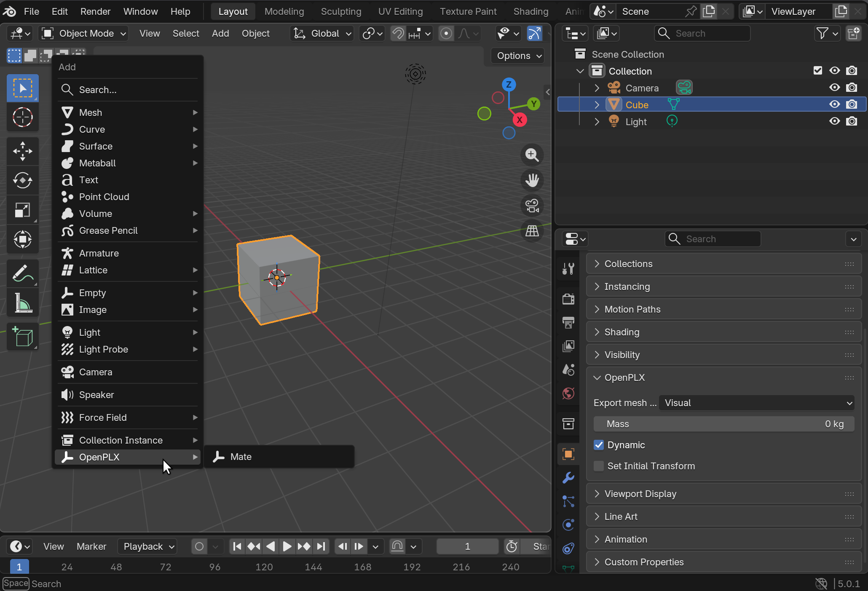Screen dimensions: 868x591
Task: Toggle Collection exclude-from-view-layer checkbox
Action: coord(818,71)
